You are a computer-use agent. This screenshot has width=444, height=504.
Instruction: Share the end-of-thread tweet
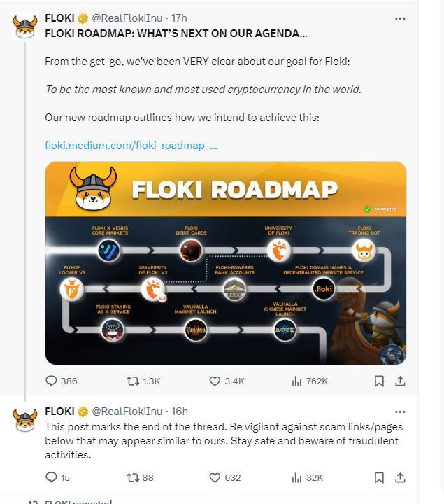tap(400, 477)
